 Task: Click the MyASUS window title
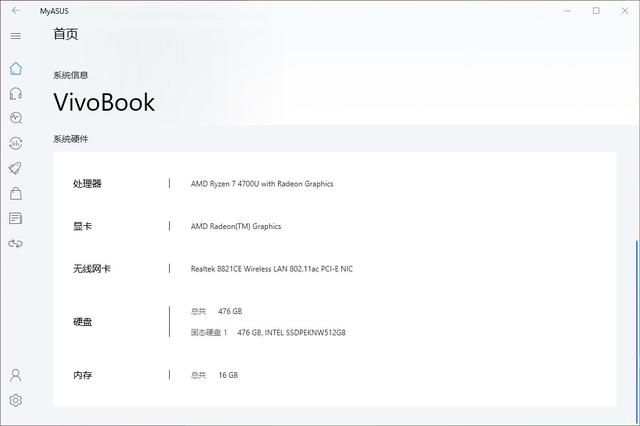click(54, 11)
